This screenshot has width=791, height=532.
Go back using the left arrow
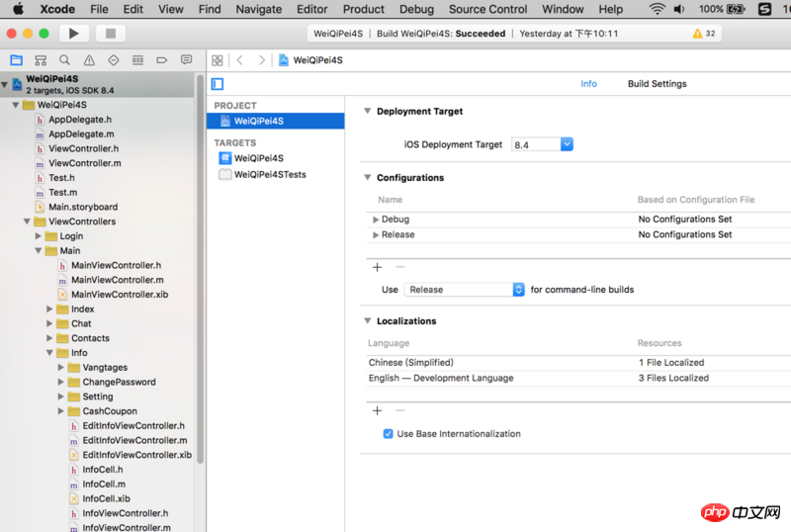pos(240,60)
